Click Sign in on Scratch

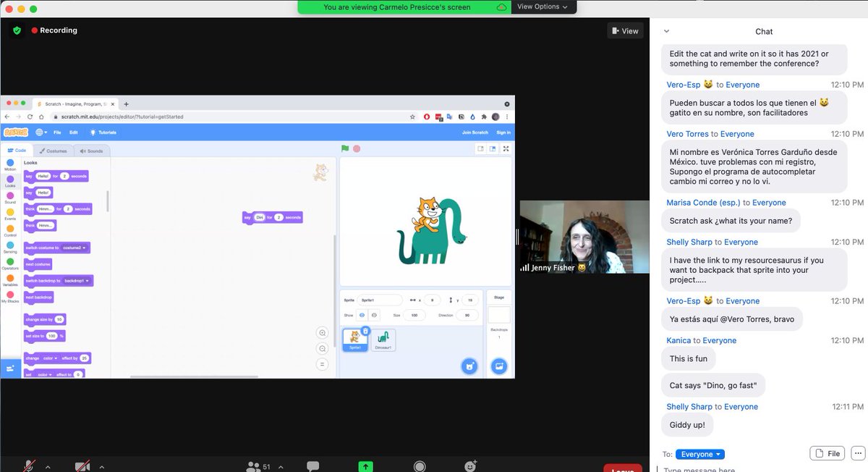[x=503, y=132]
